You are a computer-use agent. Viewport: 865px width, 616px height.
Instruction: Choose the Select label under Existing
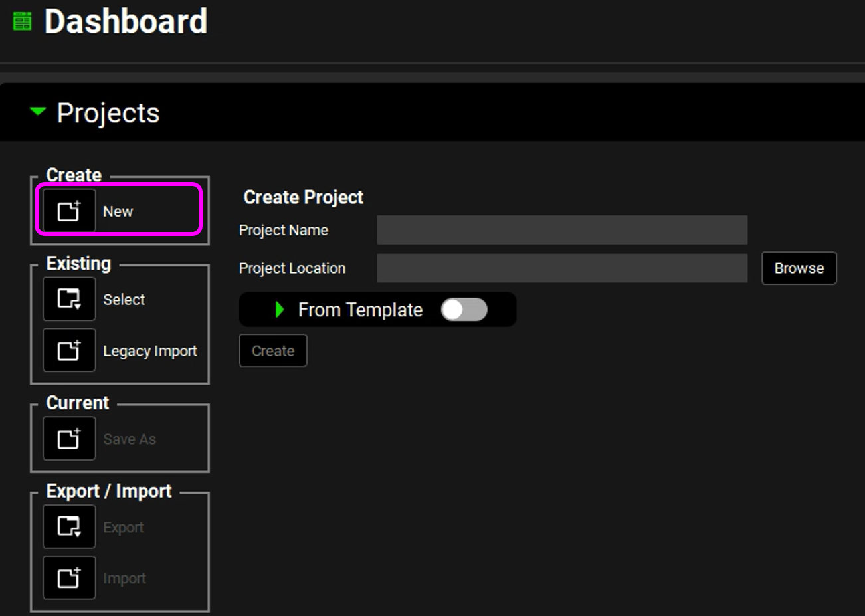pos(124,300)
